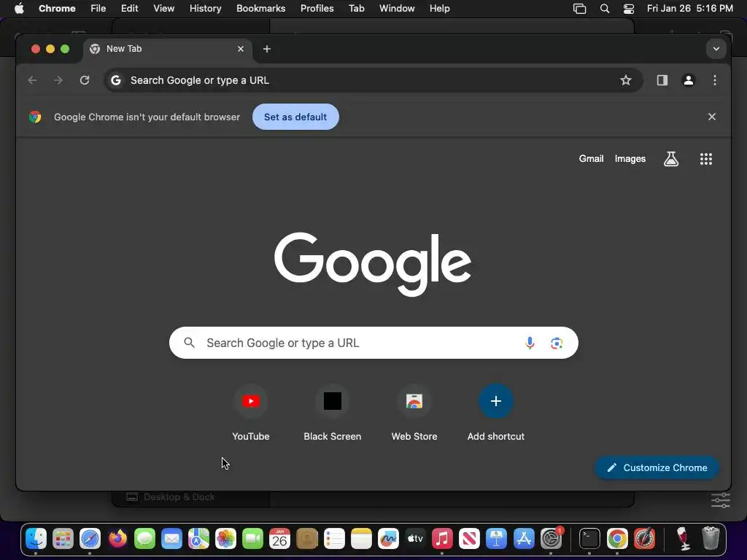The height and width of the screenshot is (560, 747).
Task: Open the Edit menu
Action: tap(129, 8)
